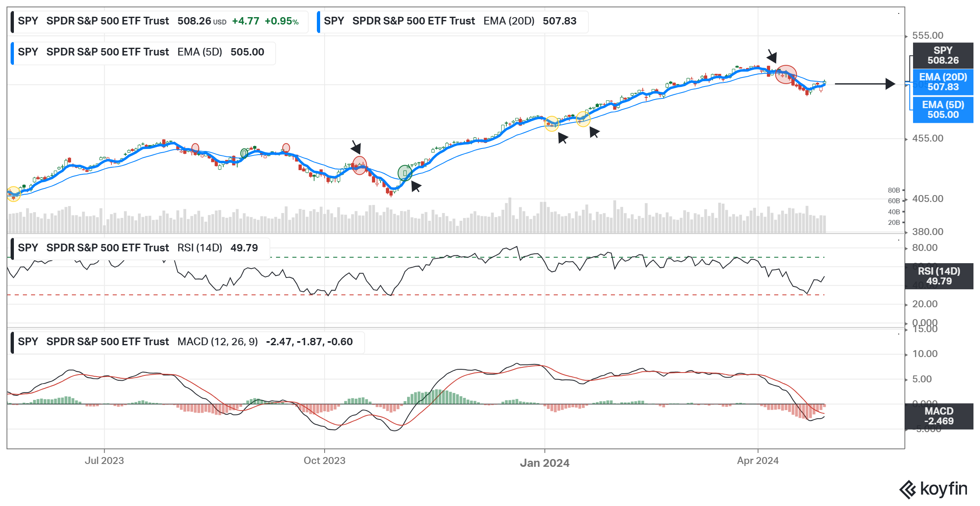Click the Jan 2024 date label
This screenshot has height=506, width=980.
click(544, 463)
